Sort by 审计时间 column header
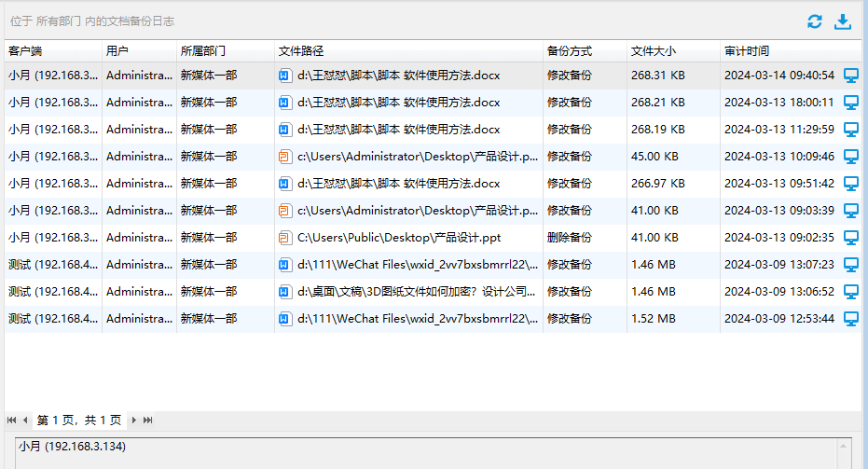The image size is (868, 469). [791, 51]
